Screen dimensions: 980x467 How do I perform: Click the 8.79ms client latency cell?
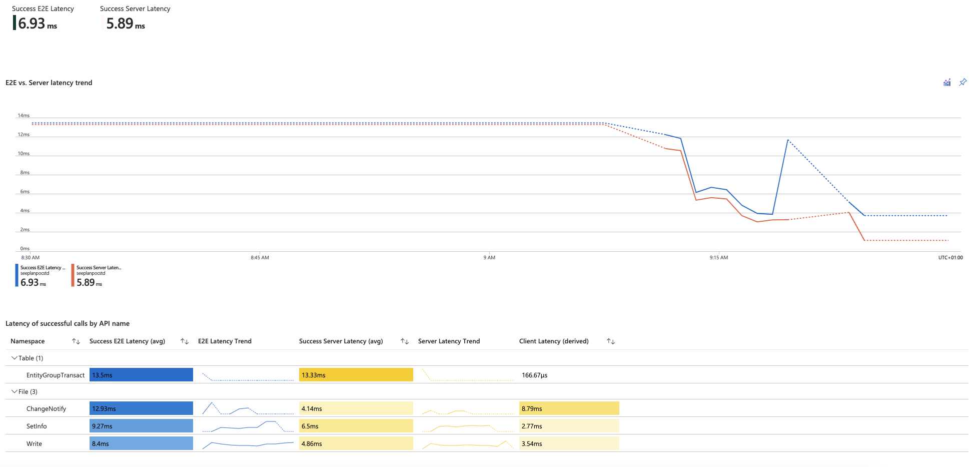click(x=569, y=408)
